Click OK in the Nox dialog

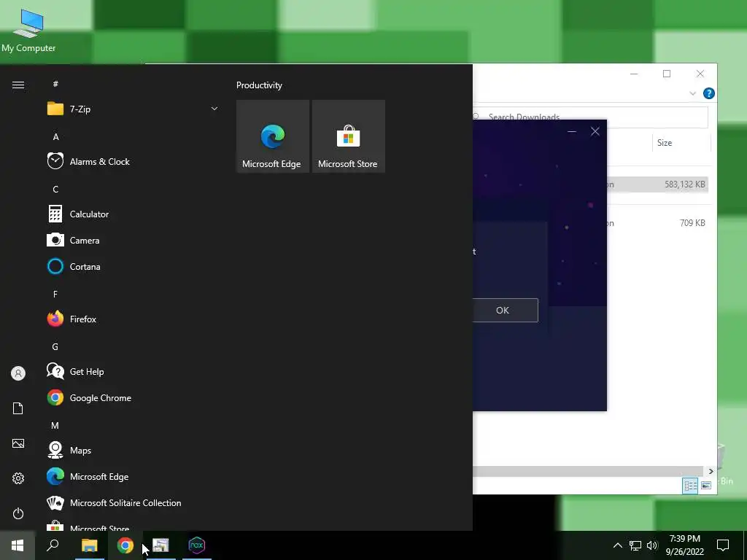coord(505,310)
